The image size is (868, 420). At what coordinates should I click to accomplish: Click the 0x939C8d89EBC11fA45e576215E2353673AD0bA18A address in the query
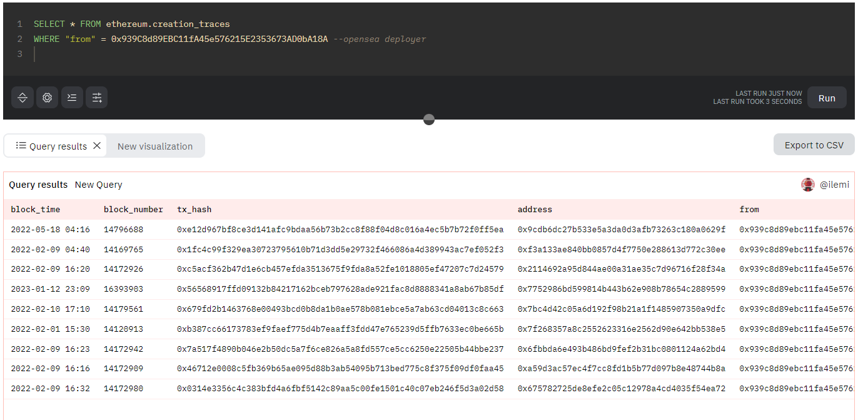pos(220,39)
